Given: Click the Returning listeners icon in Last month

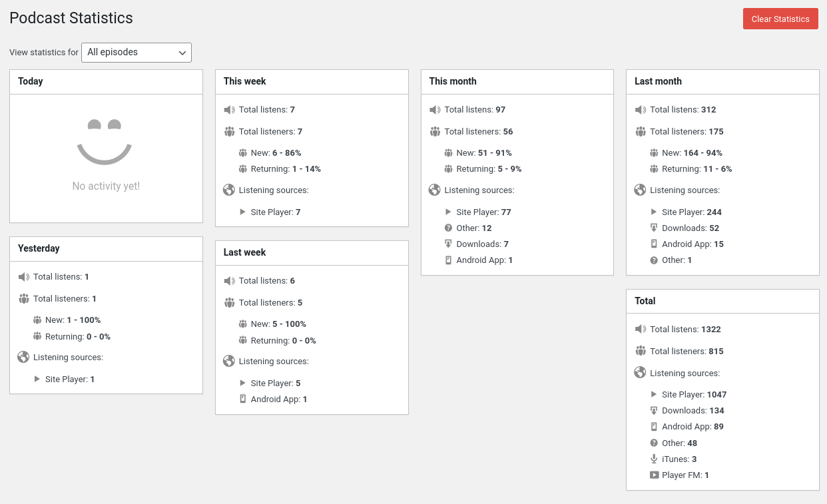Looking at the screenshot, I should point(654,169).
